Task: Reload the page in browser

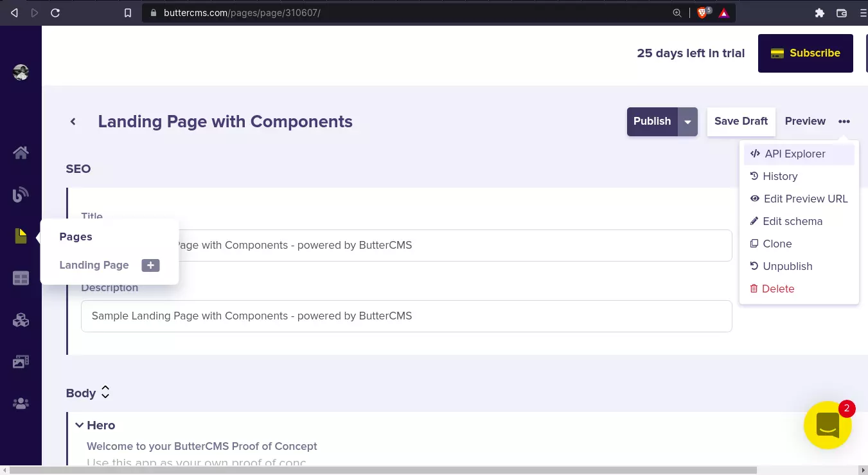Action: tap(55, 13)
